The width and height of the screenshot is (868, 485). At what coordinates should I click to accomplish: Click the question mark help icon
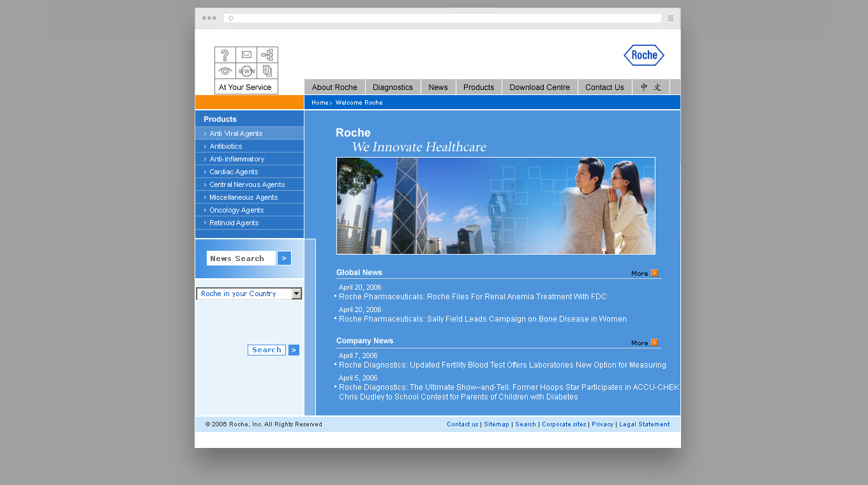coord(225,56)
